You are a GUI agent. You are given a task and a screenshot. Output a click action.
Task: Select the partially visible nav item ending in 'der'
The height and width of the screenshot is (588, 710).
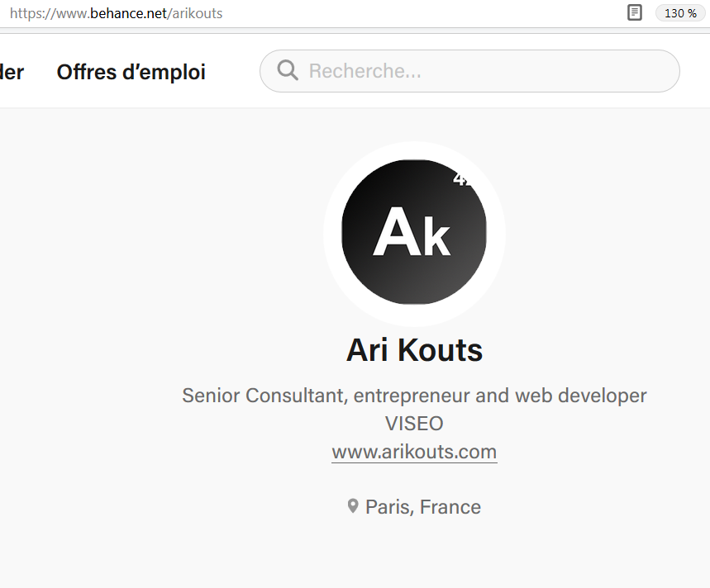pos(12,72)
